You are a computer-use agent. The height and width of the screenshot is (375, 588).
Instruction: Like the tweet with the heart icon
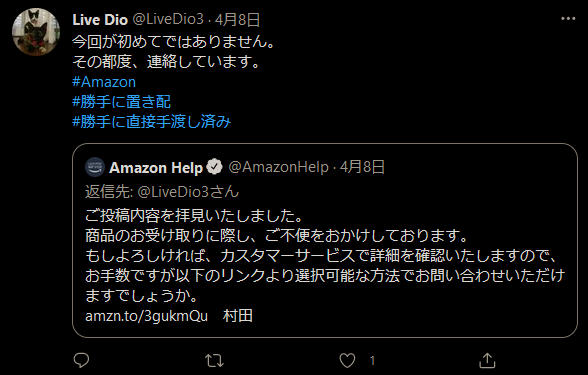click(347, 361)
